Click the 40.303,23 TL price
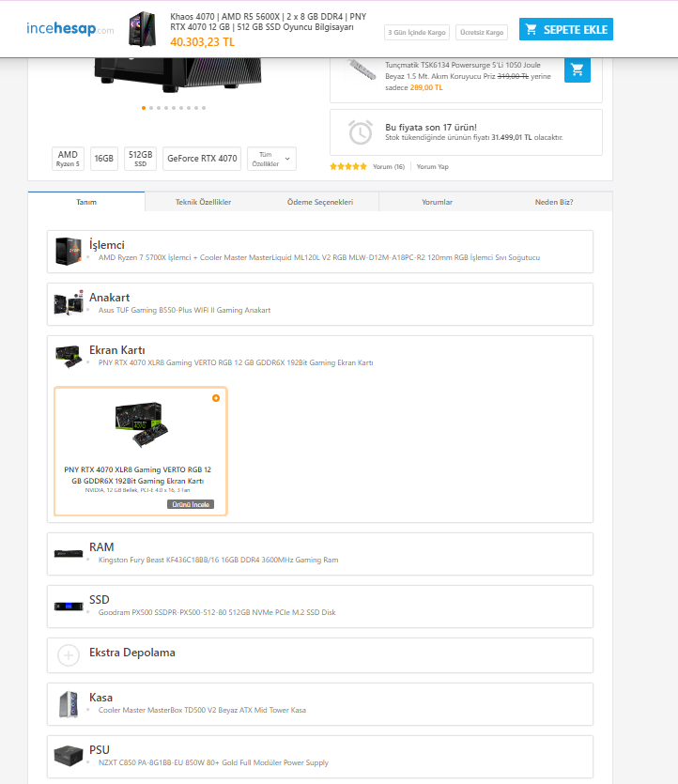The width and height of the screenshot is (678, 784). coord(203,42)
